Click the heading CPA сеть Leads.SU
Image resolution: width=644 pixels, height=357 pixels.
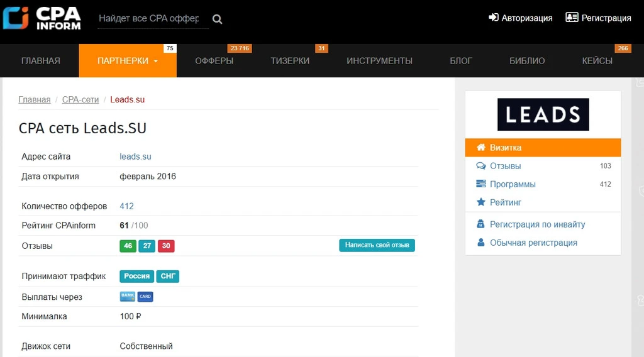pos(82,128)
